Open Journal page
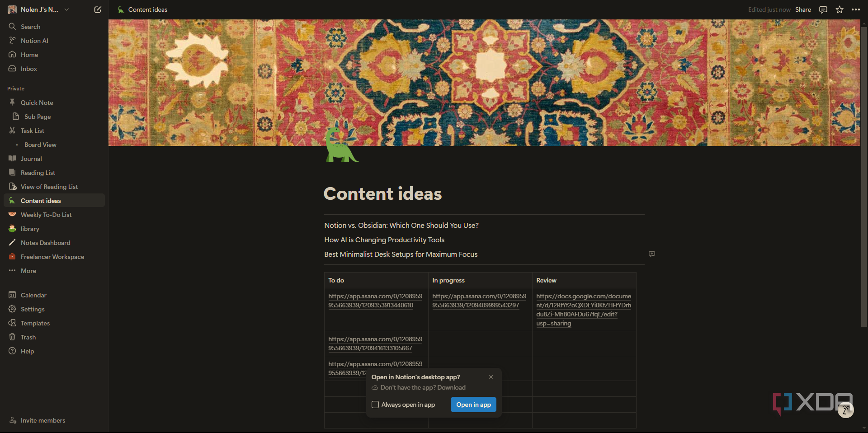868x433 pixels. tap(54, 159)
